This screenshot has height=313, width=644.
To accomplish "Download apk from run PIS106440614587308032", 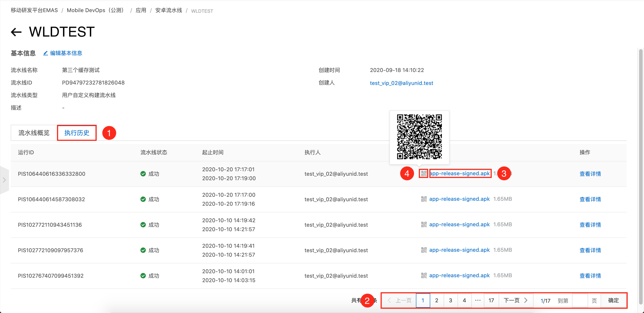I will point(459,199).
